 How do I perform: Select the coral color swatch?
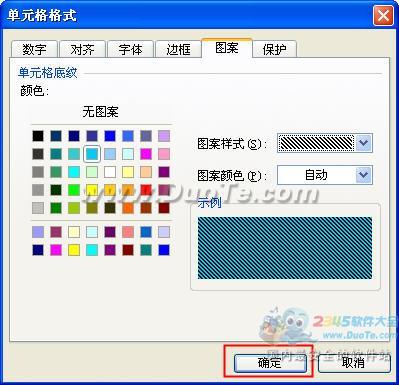[x=128, y=232]
